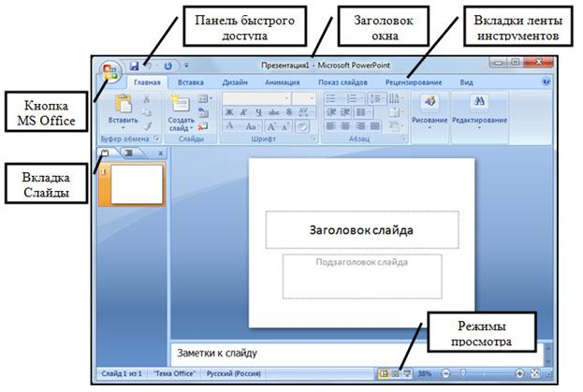Open the font size combo box
Viewport: 583px width, 392px height.
pos(304,98)
